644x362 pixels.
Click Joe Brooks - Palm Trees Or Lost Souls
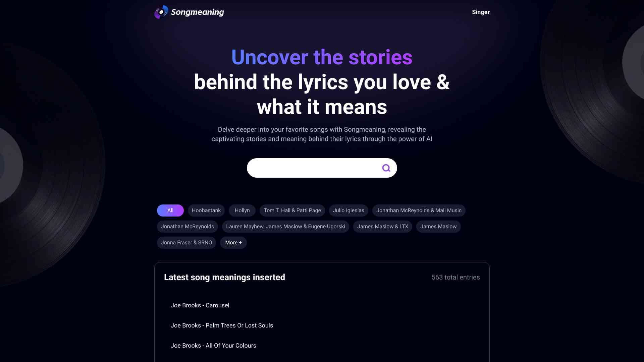click(222, 325)
